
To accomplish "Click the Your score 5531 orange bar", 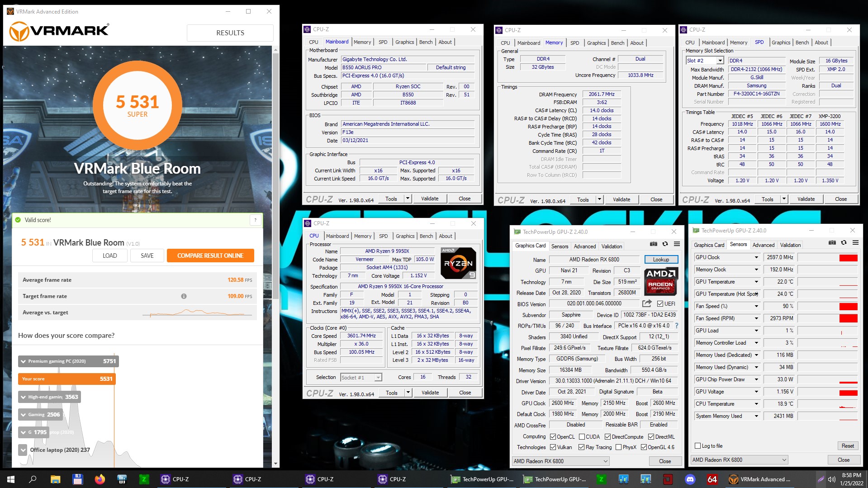I will tap(67, 379).
